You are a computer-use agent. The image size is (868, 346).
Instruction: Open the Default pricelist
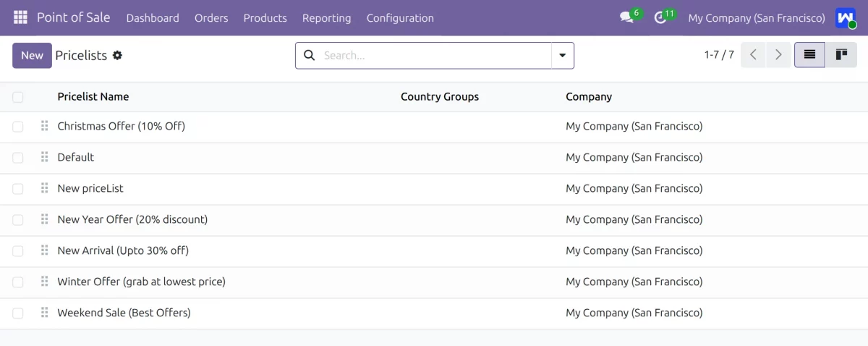point(76,157)
